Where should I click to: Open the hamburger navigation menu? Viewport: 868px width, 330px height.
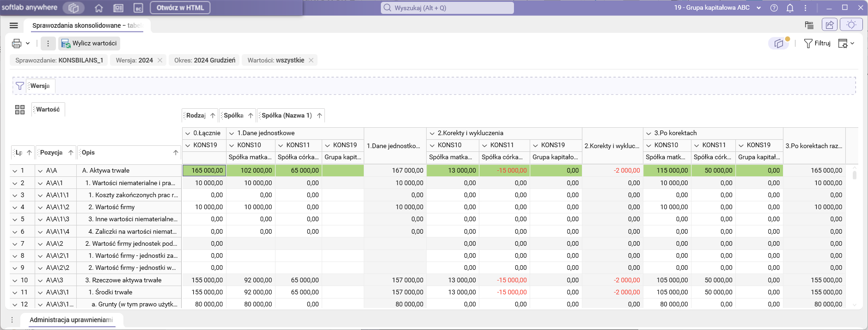(14, 25)
